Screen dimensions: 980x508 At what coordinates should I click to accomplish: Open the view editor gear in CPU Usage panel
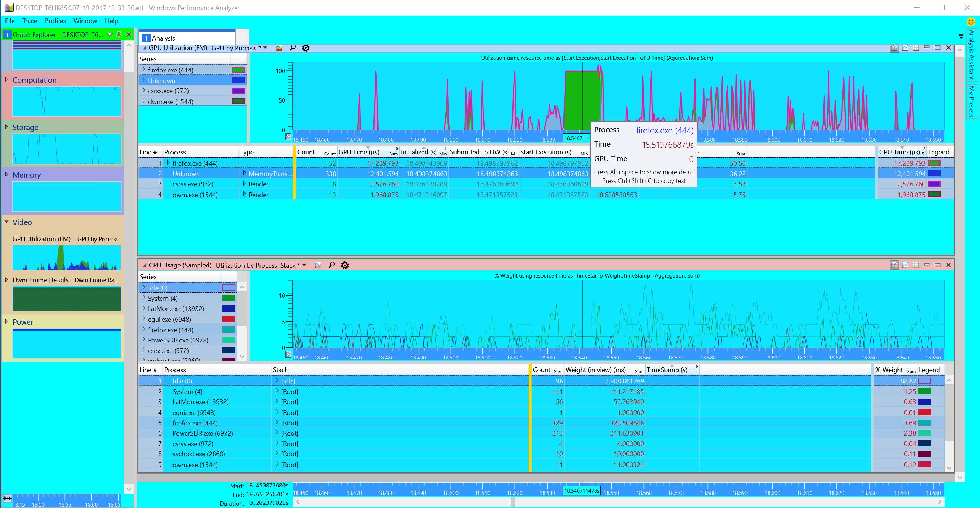[345, 266]
